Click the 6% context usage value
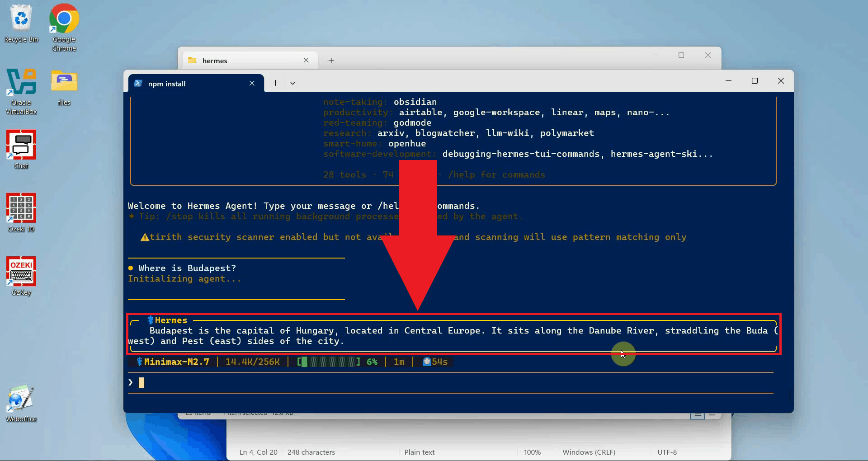 (x=372, y=362)
